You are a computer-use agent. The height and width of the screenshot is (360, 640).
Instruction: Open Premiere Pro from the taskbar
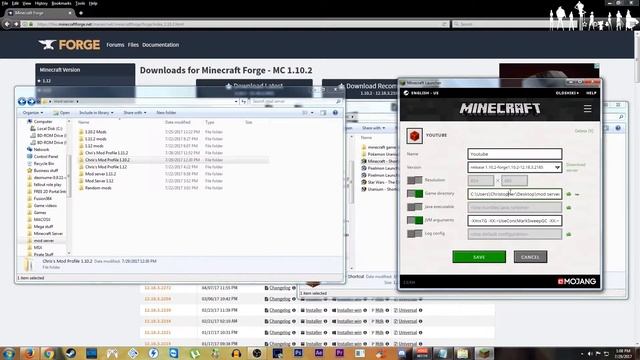[x=340, y=353]
